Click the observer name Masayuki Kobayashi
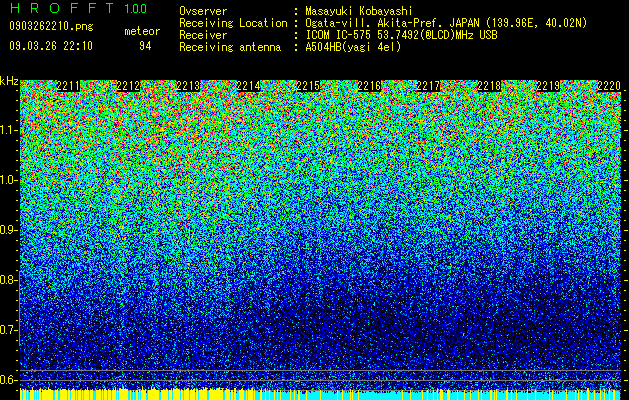Image resolution: width=629 pixels, height=400 pixels. click(x=359, y=11)
